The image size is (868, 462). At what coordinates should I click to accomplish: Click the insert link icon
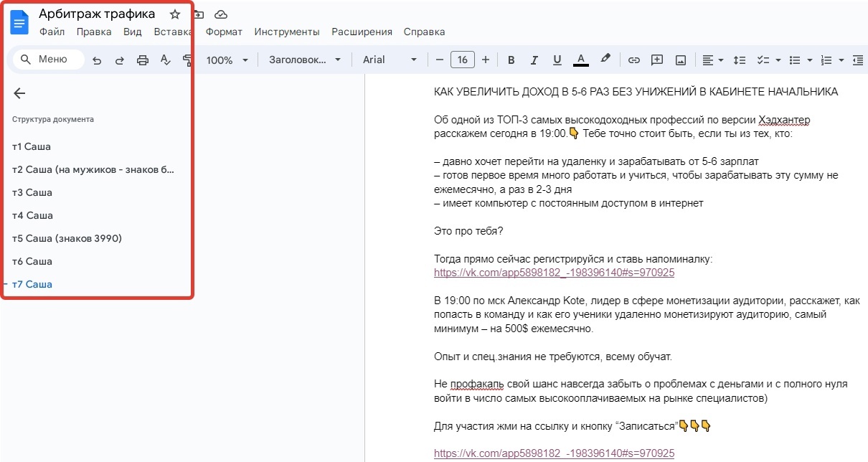click(633, 60)
